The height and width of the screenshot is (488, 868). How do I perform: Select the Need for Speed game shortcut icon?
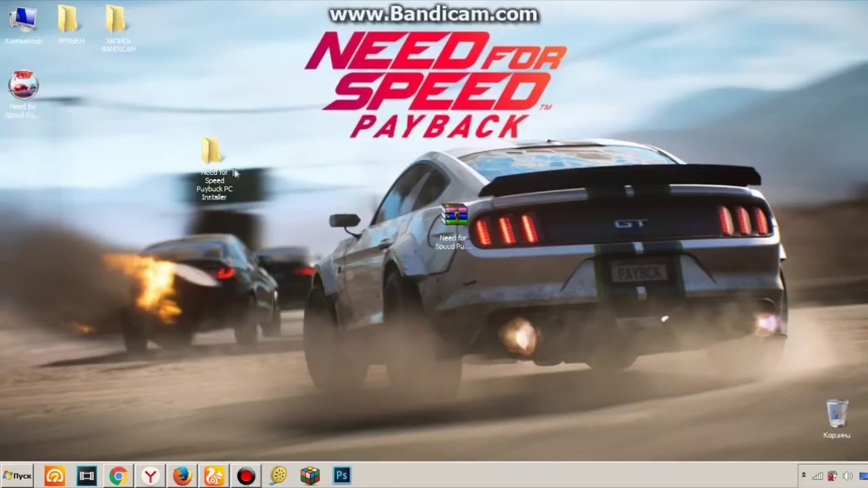[x=22, y=95]
